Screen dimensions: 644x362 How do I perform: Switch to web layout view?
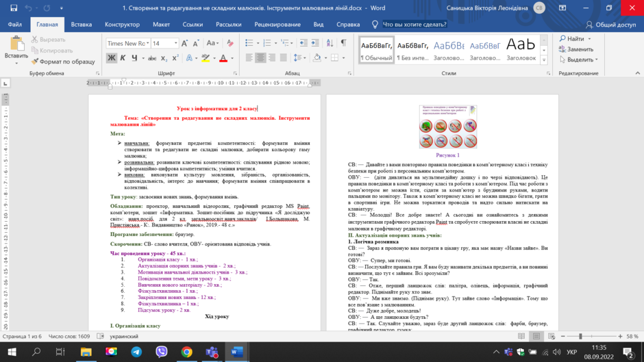(x=552, y=336)
